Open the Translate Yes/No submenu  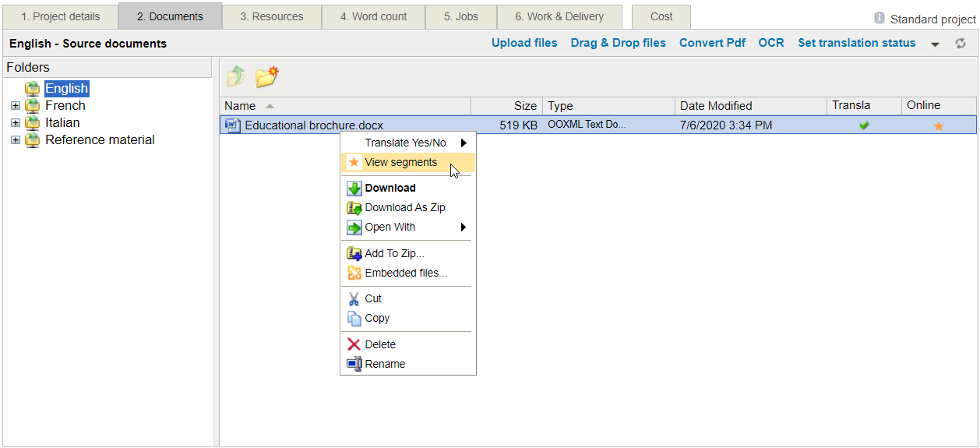coord(406,143)
